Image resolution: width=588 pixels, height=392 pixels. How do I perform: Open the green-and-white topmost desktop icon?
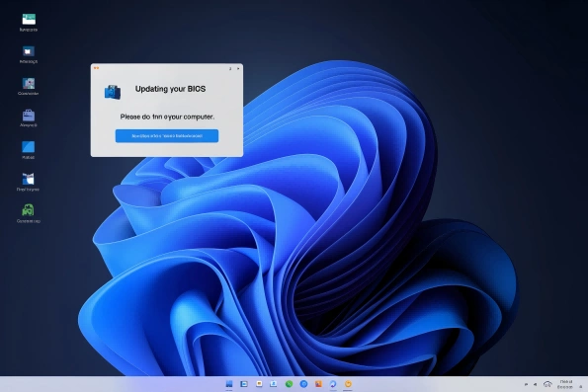[x=29, y=19]
